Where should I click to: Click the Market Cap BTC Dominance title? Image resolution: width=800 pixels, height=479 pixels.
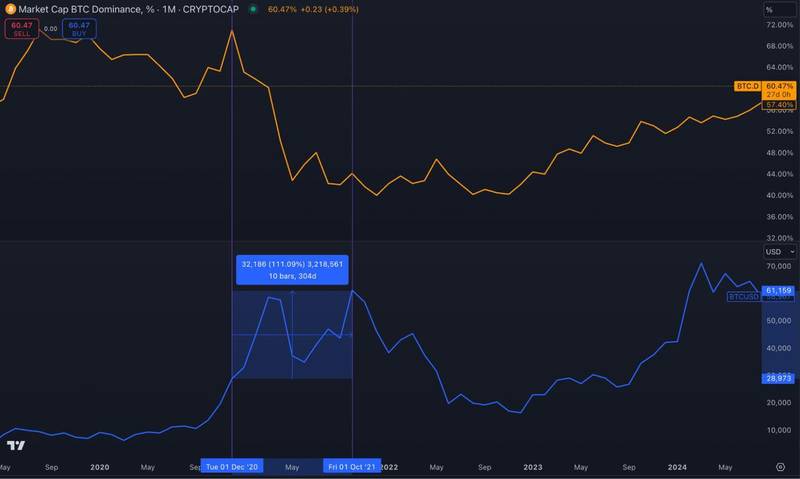click(x=129, y=9)
